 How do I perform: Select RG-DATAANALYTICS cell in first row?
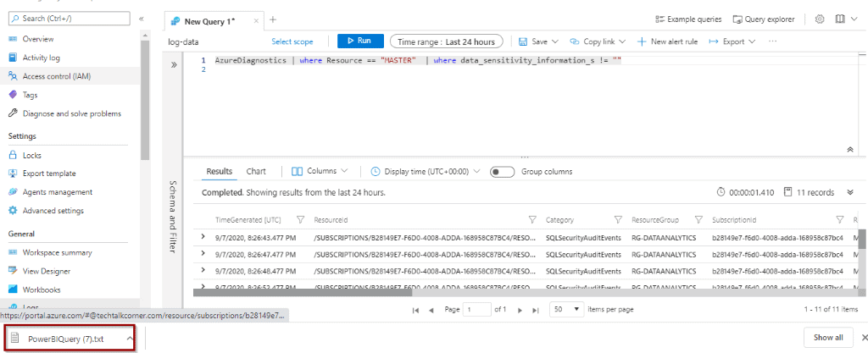[x=664, y=238]
